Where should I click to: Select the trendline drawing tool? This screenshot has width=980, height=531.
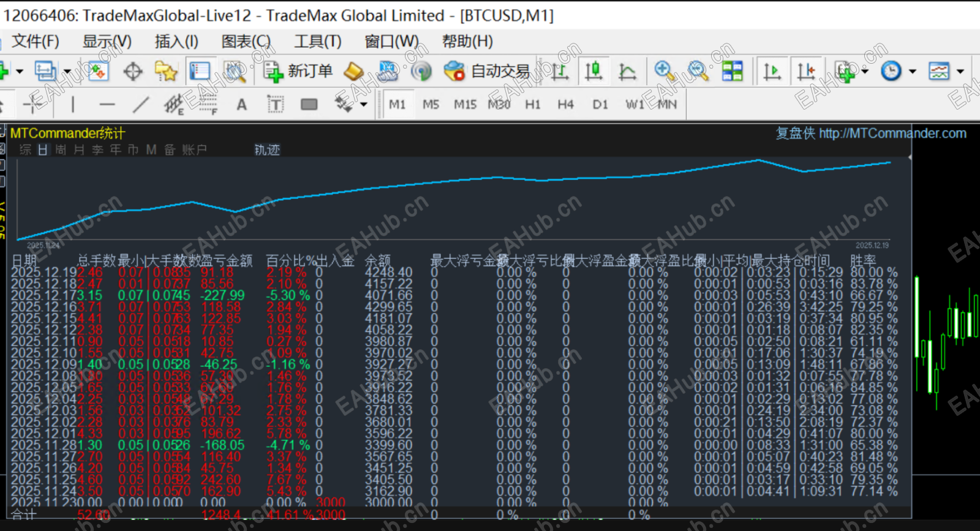[x=141, y=105]
